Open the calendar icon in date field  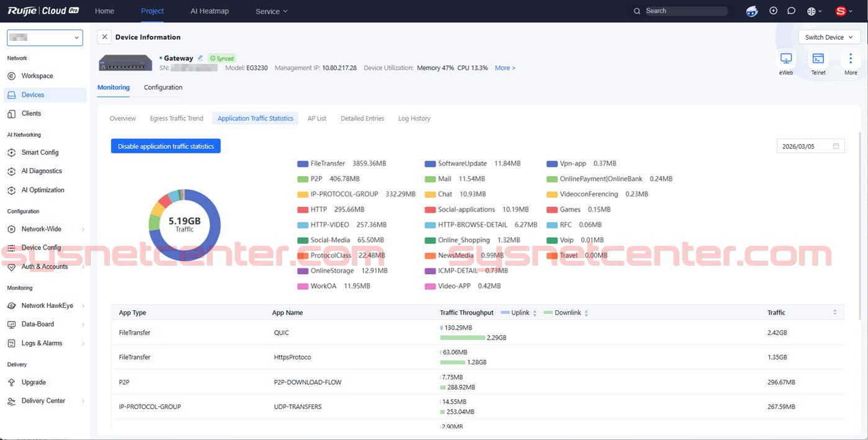tap(836, 146)
